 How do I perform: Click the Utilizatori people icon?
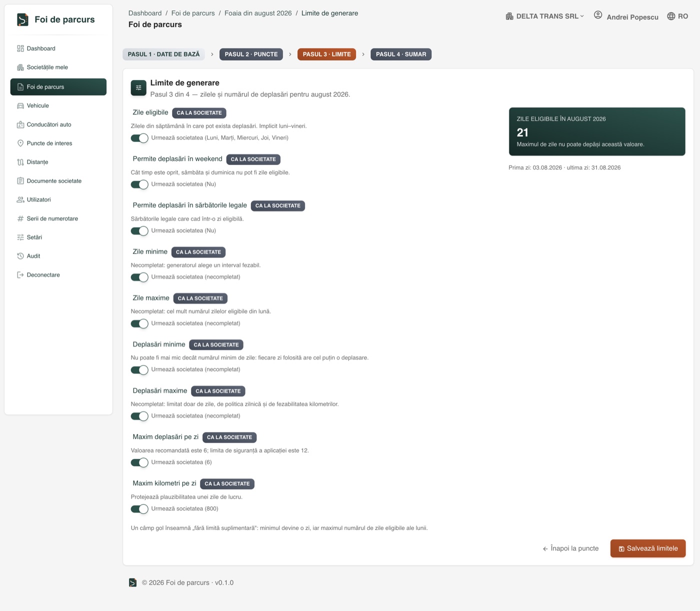pos(20,199)
